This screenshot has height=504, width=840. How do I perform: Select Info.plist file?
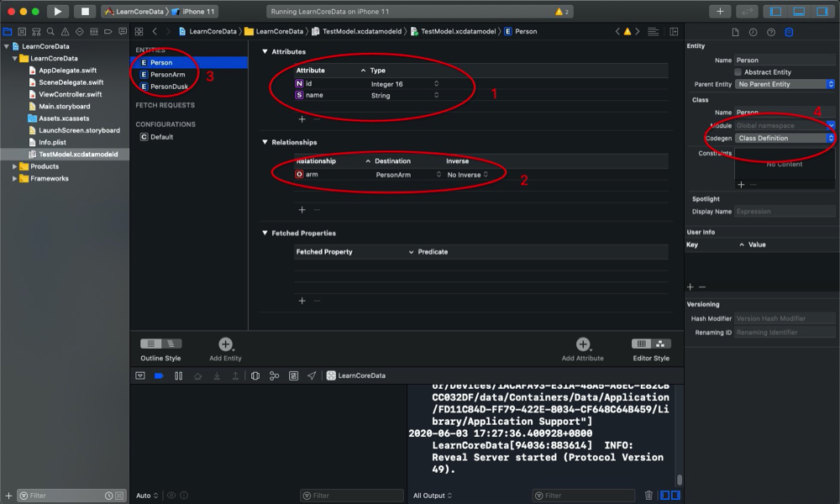(52, 143)
